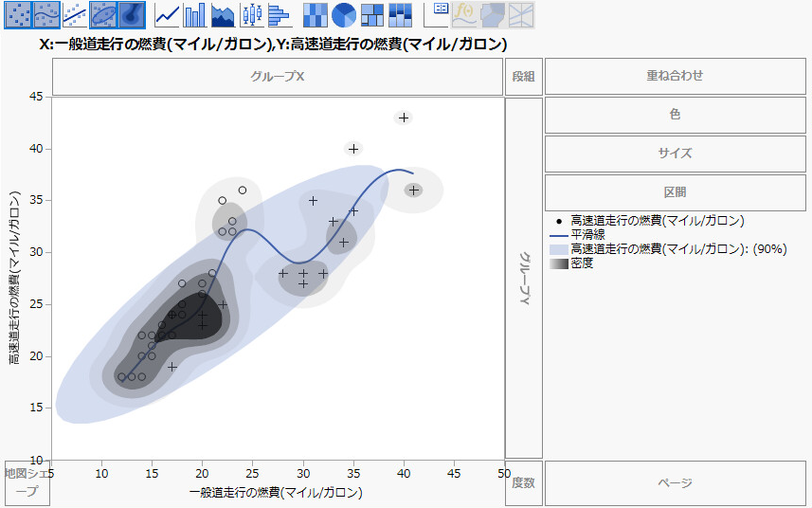Click the black dot marker in the legend

(x=559, y=221)
